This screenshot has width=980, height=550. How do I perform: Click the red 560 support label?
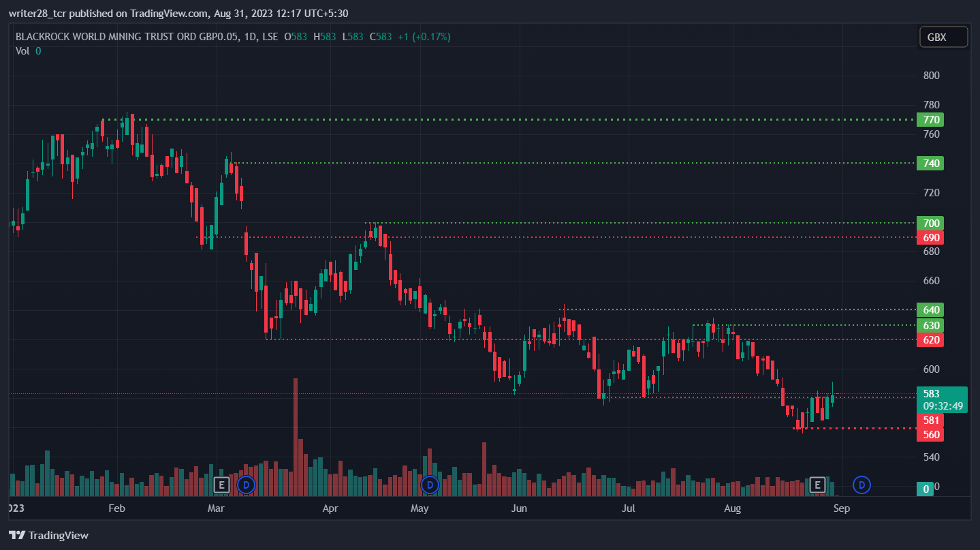point(930,435)
